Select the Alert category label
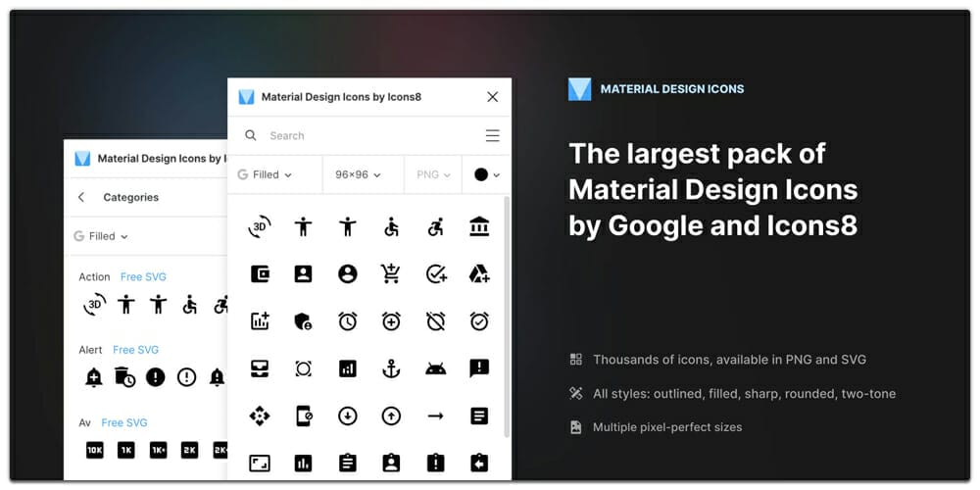980x490 pixels. click(x=90, y=350)
